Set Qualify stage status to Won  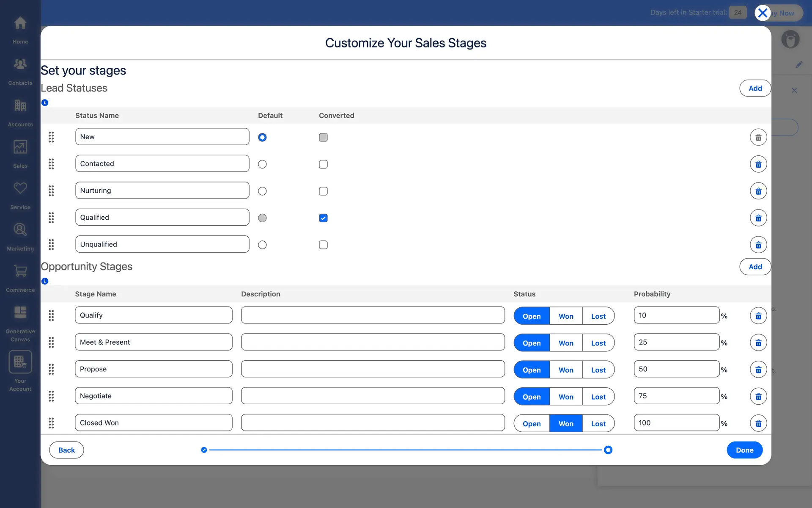pyautogui.click(x=565, y=316)
